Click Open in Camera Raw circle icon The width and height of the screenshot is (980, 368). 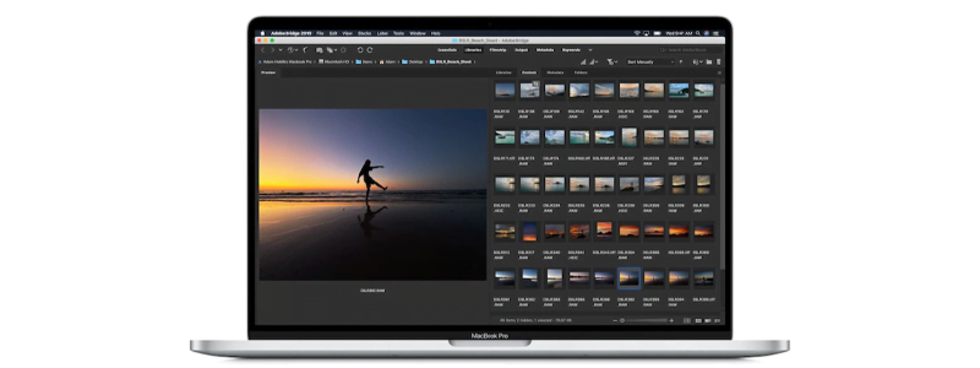343,50
